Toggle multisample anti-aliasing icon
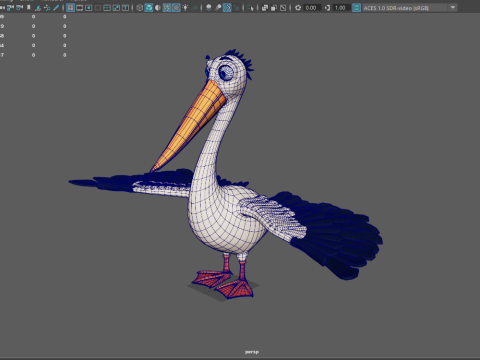Screen dimensions: 480x360 tap(227, 8)
